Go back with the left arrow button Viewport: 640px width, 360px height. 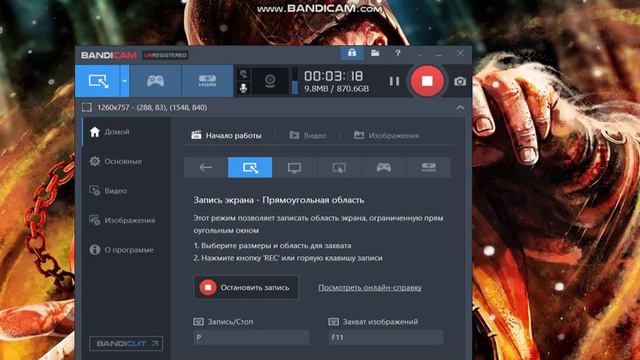[206, 167]
